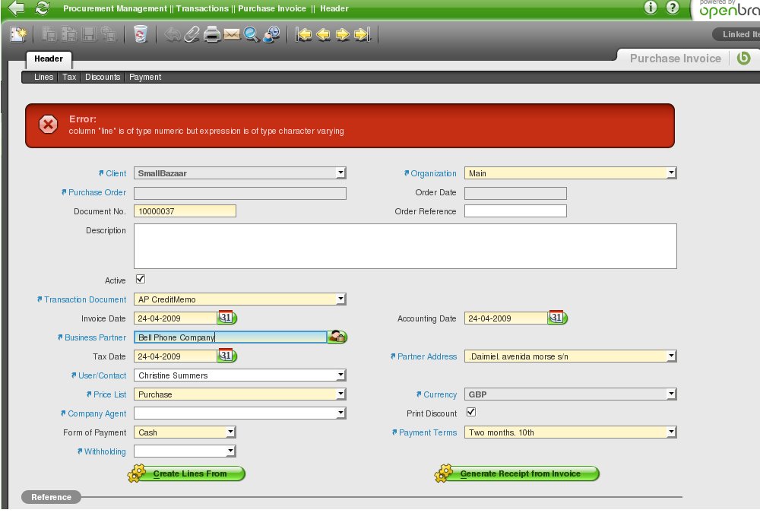Screen dimensions: 760x532
Task: Go to the first record arrow
Action: coord(304,34)
